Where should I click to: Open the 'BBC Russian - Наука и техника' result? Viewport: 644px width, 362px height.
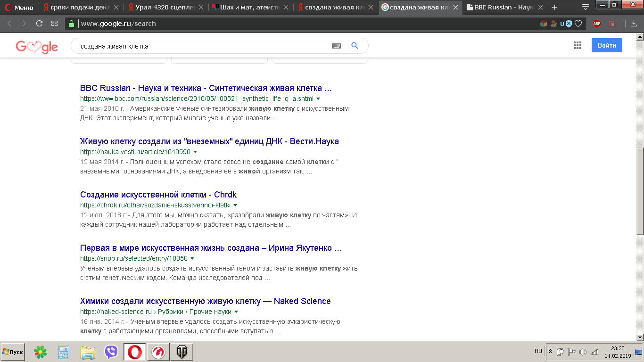[x=206, y=88]
